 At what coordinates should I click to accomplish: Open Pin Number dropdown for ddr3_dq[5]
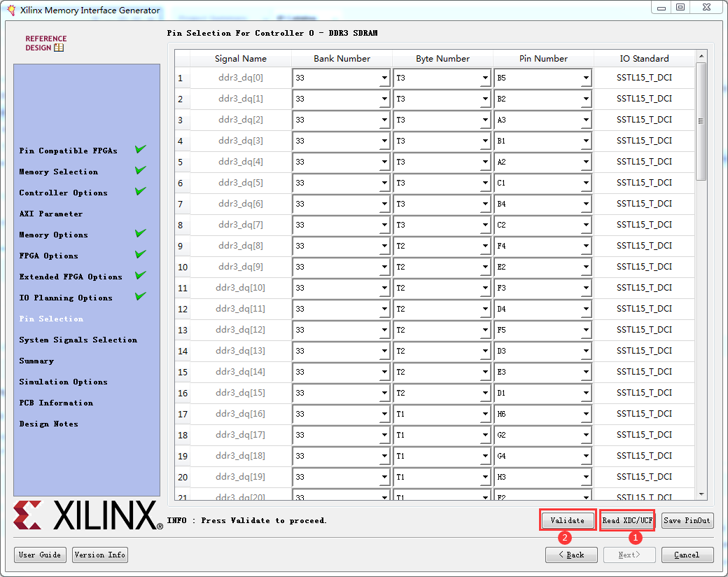coord(586,183)
